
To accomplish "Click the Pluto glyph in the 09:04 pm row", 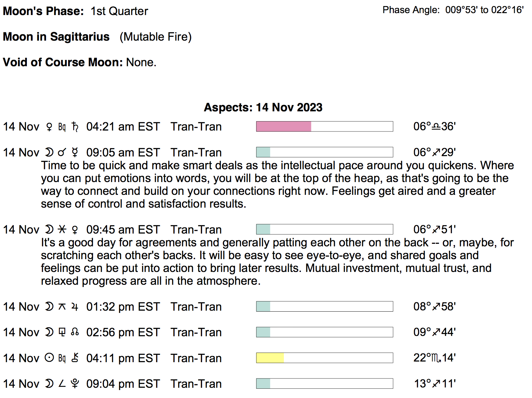I will 75,384.
